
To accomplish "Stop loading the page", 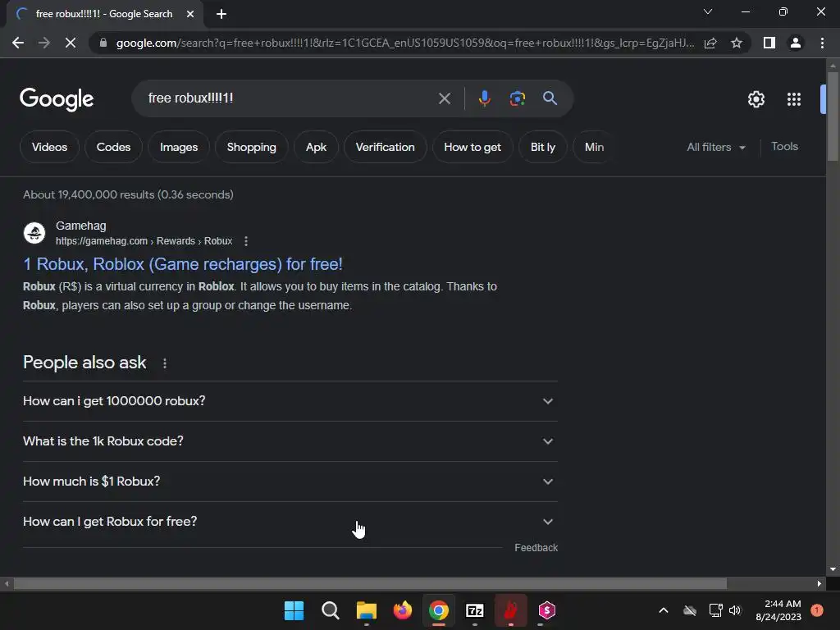I will click(71, 43).
